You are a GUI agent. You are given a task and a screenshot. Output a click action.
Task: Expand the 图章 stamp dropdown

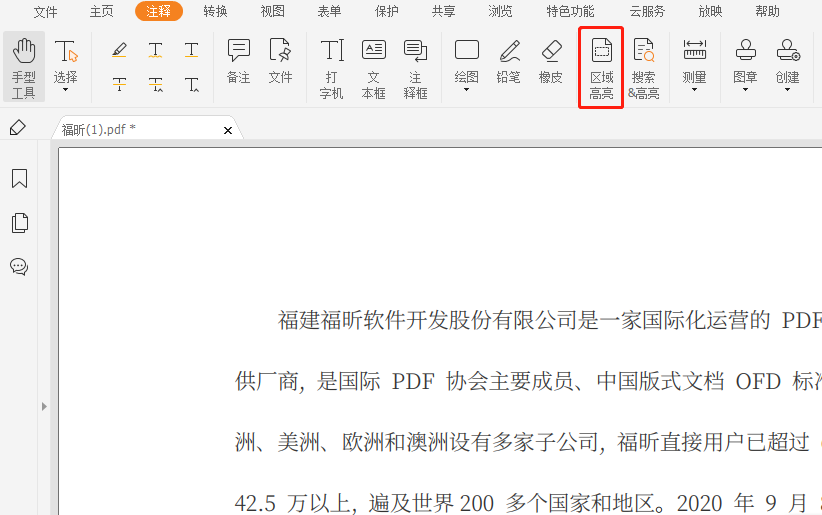[x=745, y=90]
